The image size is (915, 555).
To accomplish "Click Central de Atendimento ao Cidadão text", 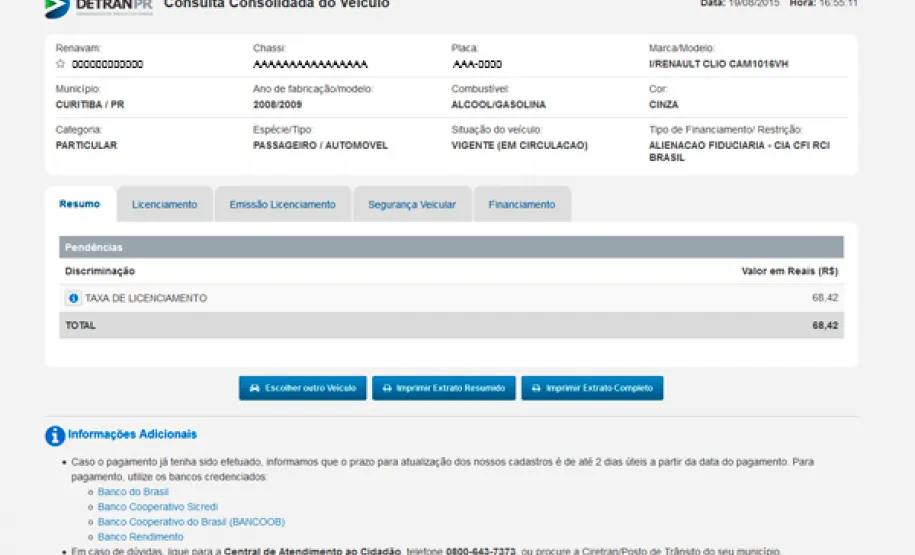I will coord(312,551).
